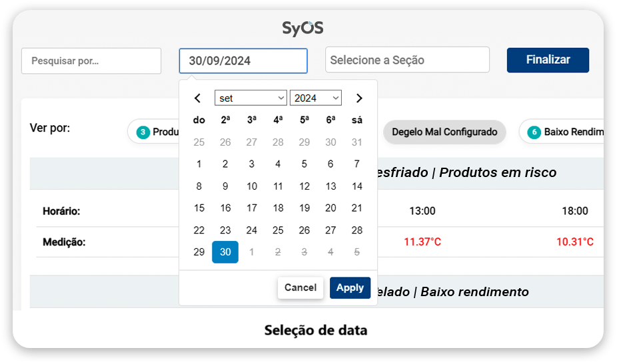Pick September 1 in the calendar

[199, 164]
